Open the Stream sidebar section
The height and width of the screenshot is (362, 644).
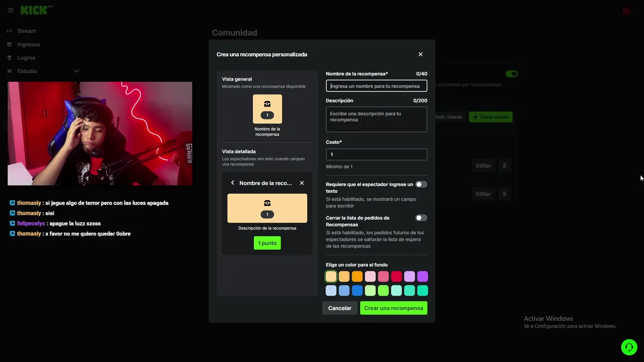tap(27, 31)
